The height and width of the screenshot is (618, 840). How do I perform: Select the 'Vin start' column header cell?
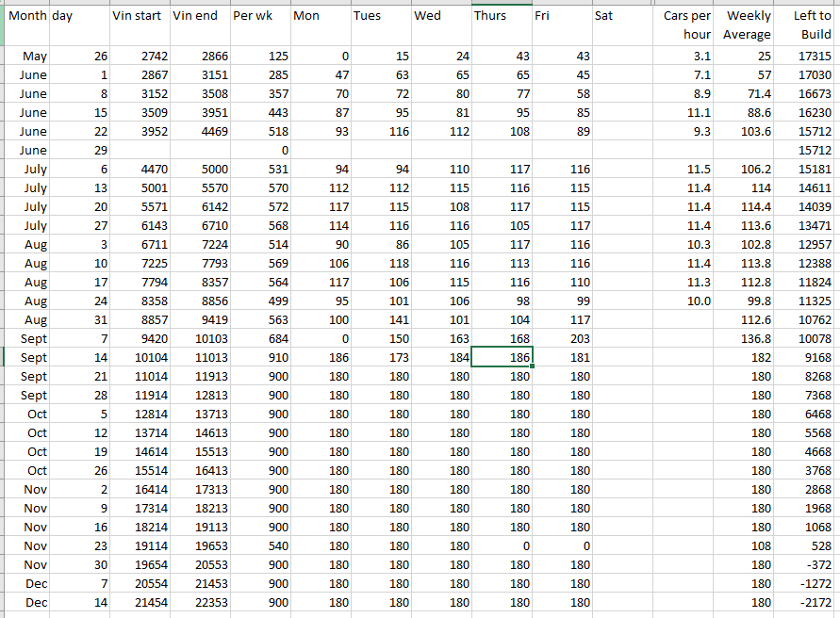140,24
